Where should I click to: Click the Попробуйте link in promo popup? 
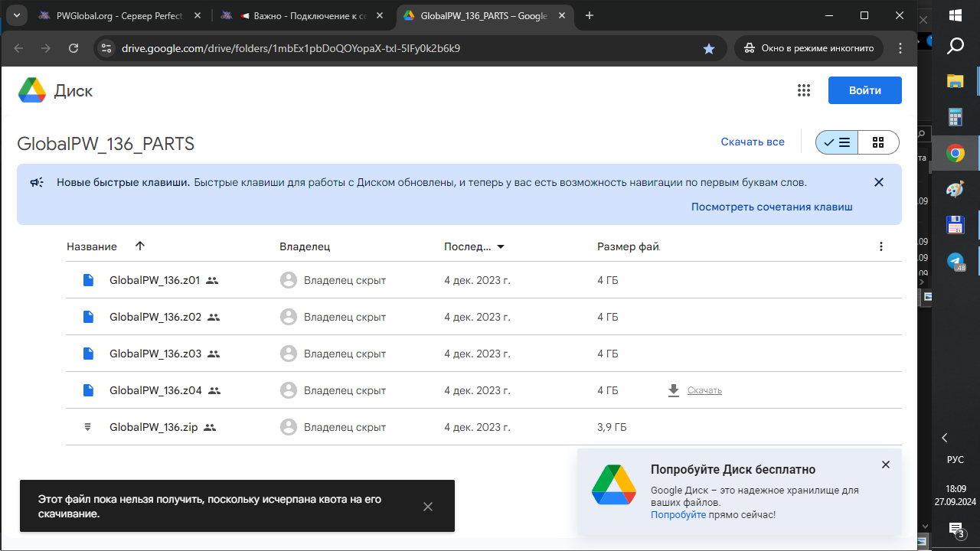678,515
